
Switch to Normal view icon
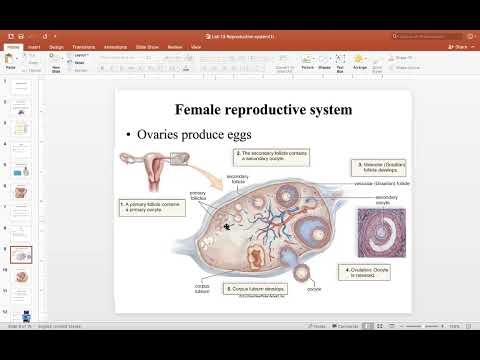pyautogui.click(x=367, y=326)
